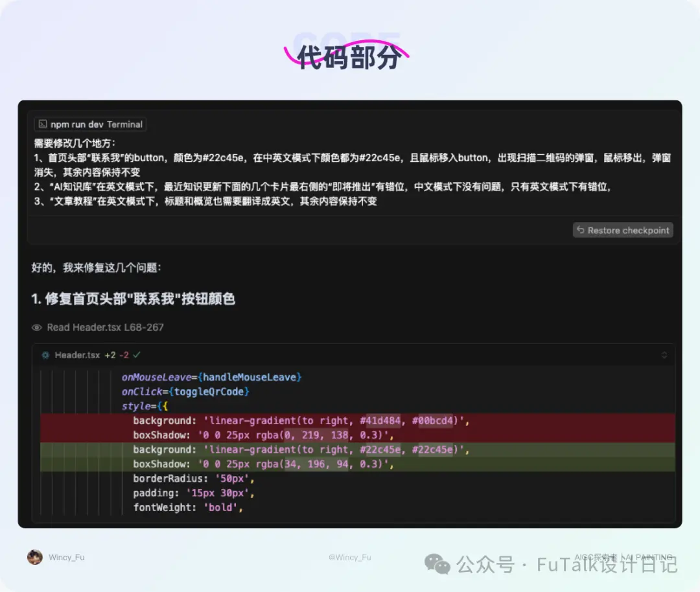Click the eye icon next to Read Header.tsx
The height and width of the screenshot is (592, 700).
pos(36,328)
